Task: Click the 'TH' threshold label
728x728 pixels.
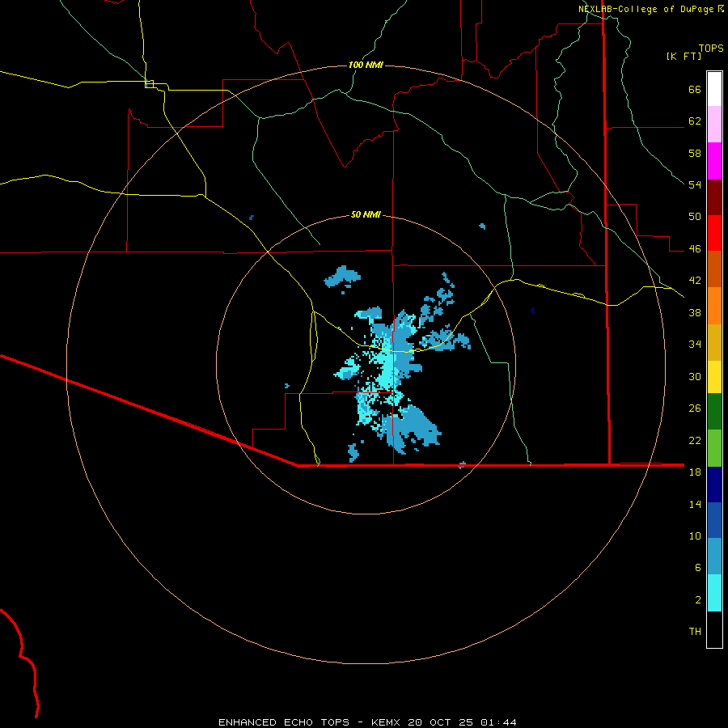Action: [695, 632]
